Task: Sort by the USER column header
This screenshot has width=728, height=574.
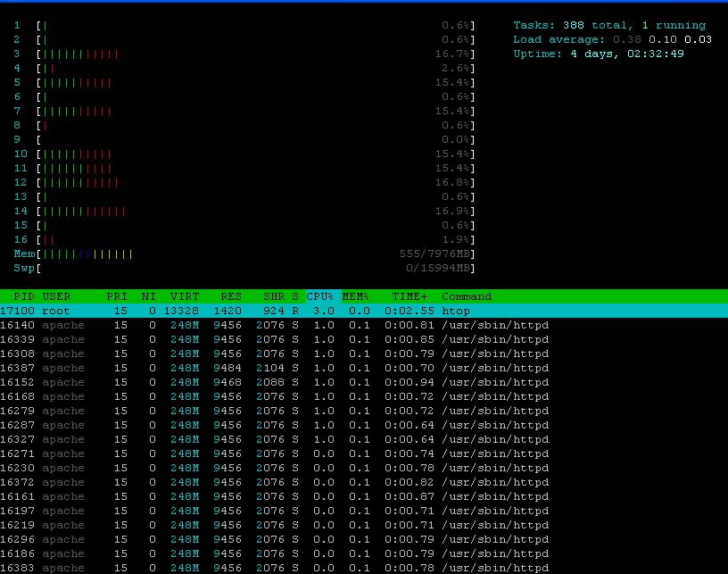Action: 56,296
